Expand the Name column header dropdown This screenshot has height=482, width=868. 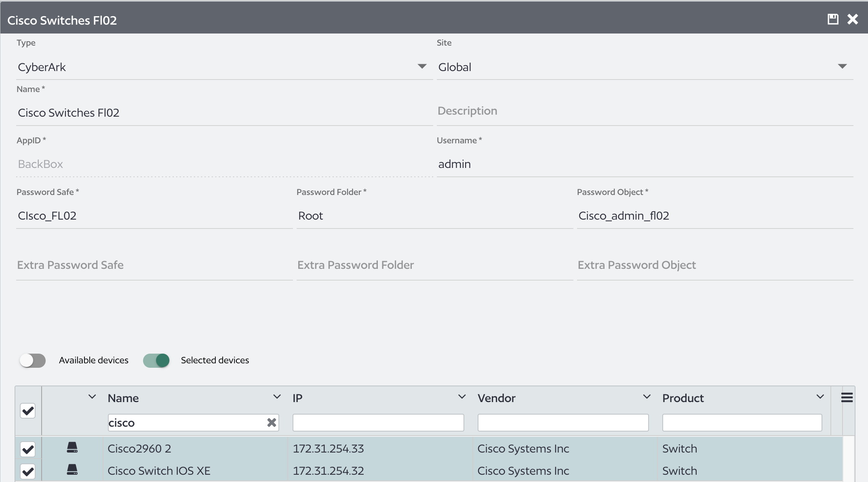coord(277,396)
